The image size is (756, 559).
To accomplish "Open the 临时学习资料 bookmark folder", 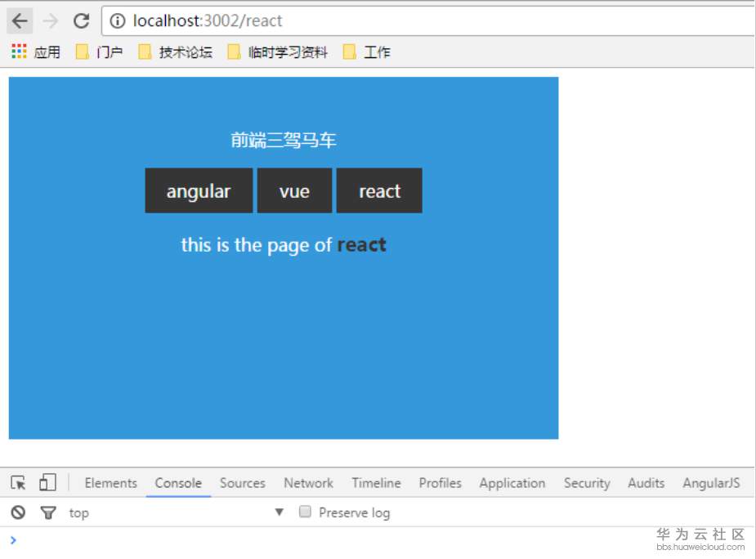I will (x=278, y=51).
